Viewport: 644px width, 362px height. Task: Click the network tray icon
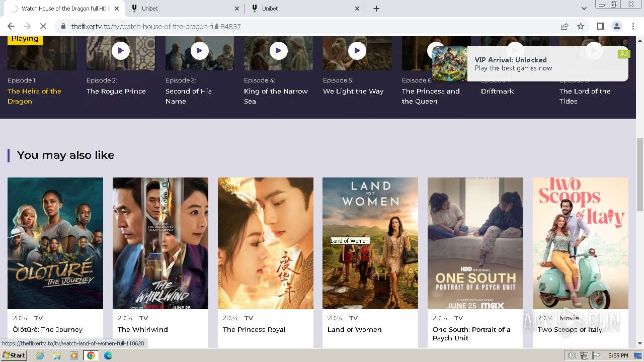[x=584, y=355]
